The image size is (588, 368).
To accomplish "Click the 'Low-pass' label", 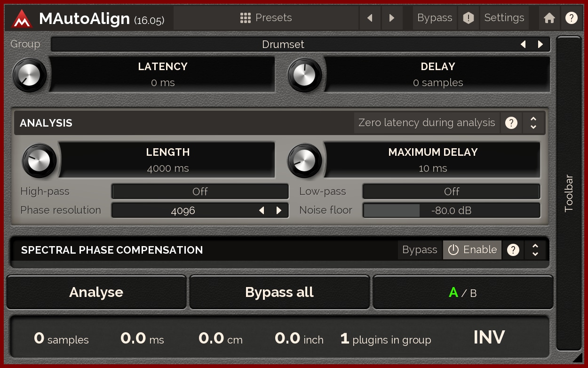I will [x=323, y=192].
